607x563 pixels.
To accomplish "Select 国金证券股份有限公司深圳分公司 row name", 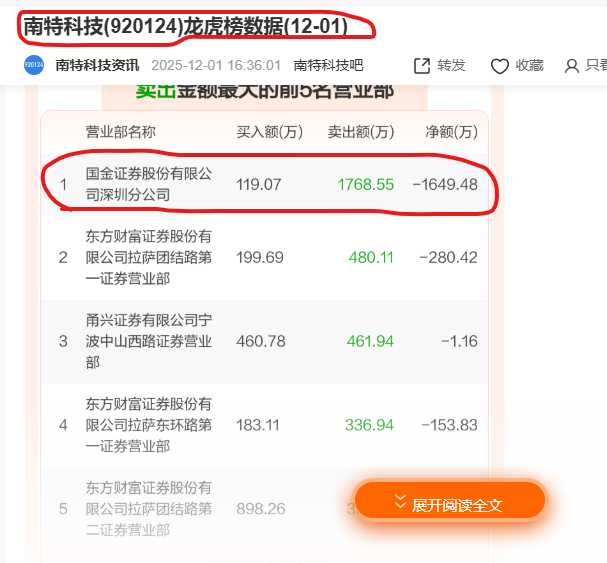I will coord(149,184).
